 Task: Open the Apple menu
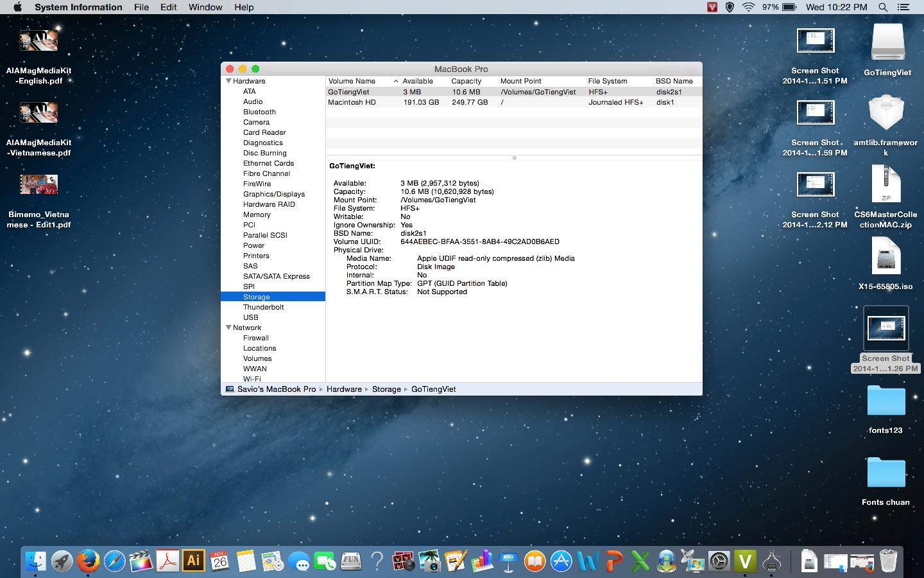[x=17, y=7]
